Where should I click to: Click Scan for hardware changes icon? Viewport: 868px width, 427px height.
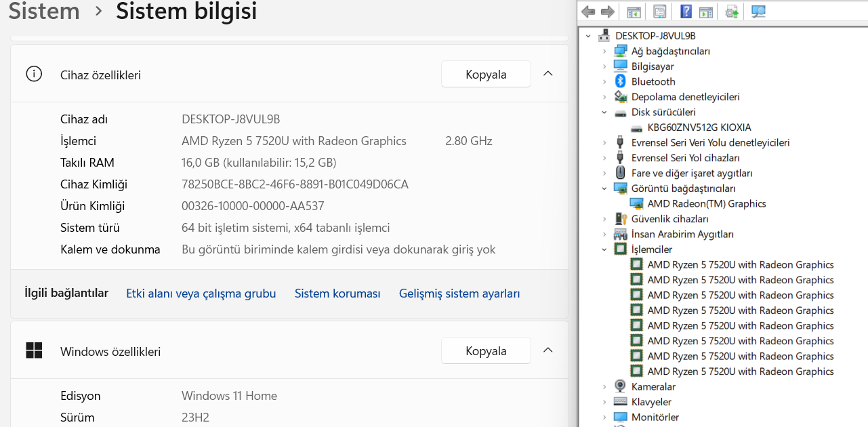(x=758, y=12)
